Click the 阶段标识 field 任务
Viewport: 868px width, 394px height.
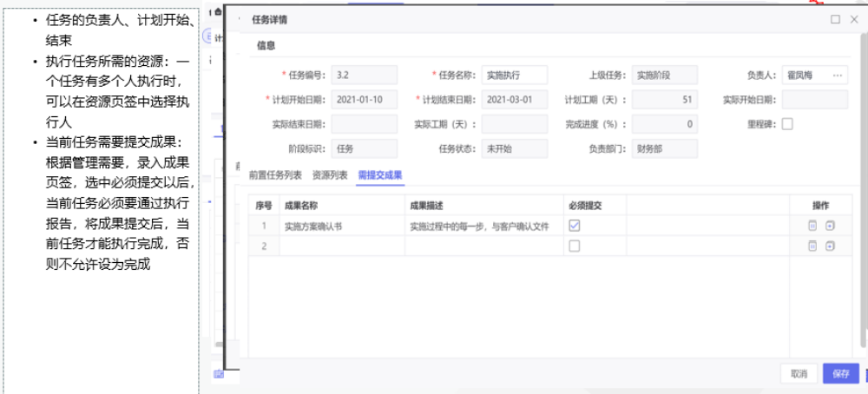point(365,148)
